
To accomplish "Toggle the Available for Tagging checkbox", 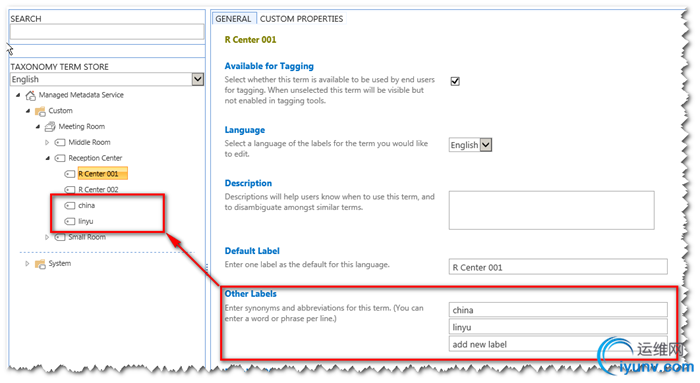I will point(455,81).
